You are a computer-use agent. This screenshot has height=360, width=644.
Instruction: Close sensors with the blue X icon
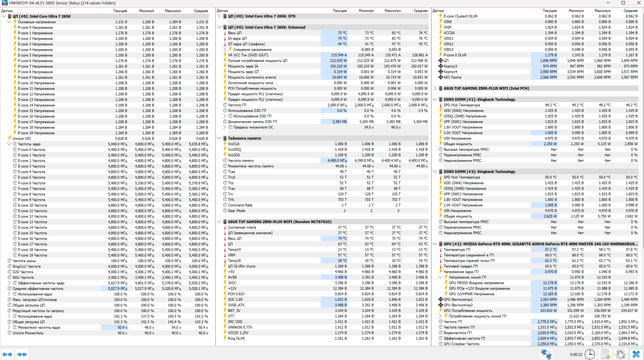pos(636,354)
